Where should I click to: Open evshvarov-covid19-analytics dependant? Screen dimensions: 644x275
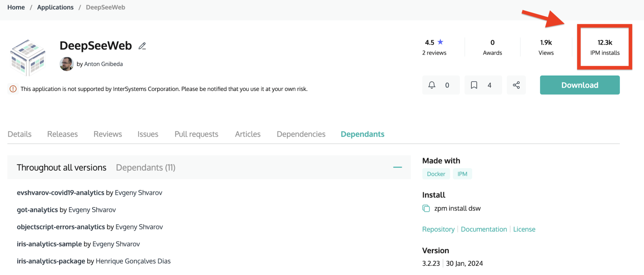point(60,193)
